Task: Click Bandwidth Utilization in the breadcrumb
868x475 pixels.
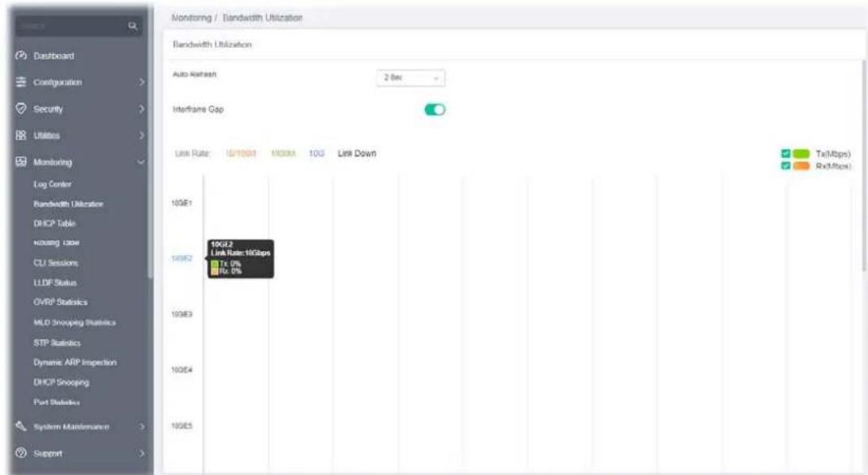Action: pyautogui.click(x=262, y=17)
